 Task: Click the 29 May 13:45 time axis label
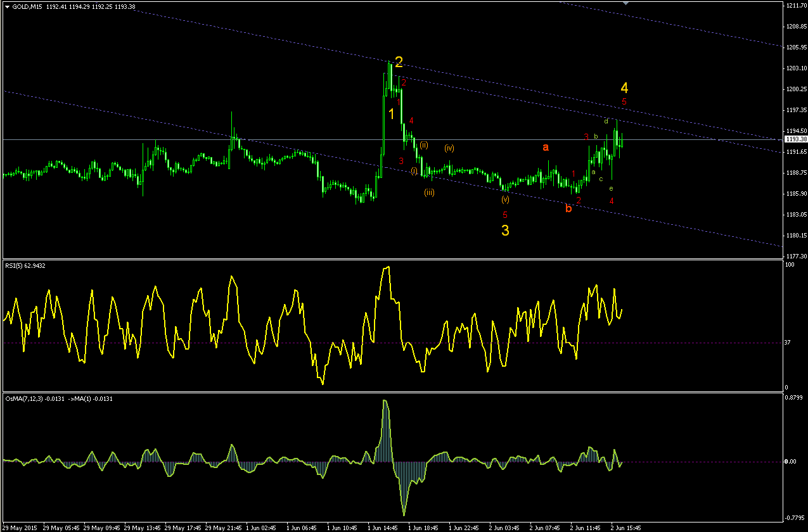click(x=143, y=527)
